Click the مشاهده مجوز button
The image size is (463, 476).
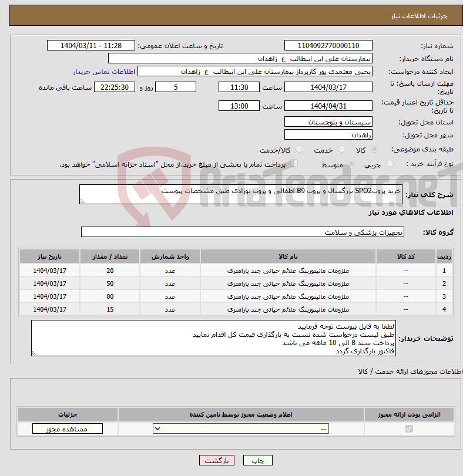tap(68, 428)
